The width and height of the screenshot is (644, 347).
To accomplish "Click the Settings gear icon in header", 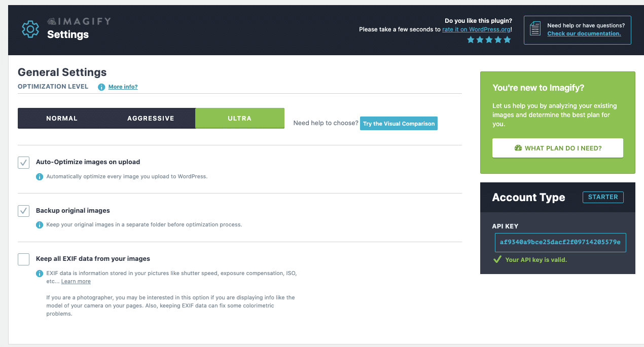I will (30, 29).
